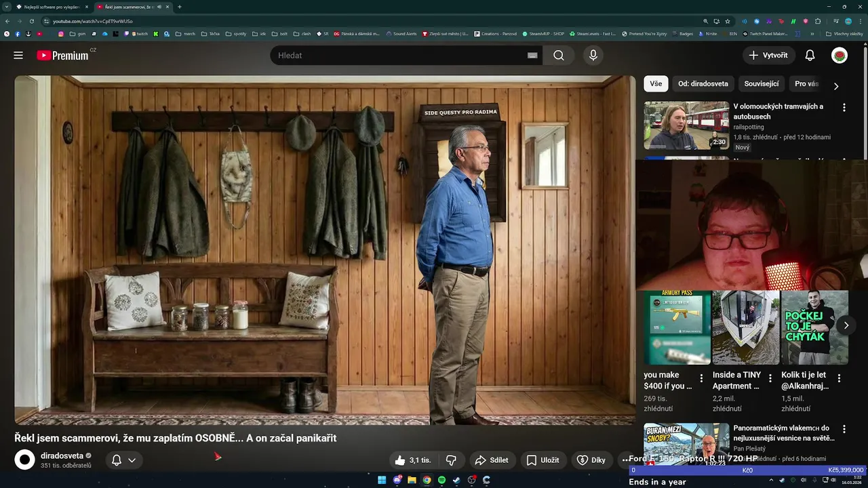This screenshot has width=868, height=488.
Task: Open the merch bookmarks folder
Action: coord(185,33)
